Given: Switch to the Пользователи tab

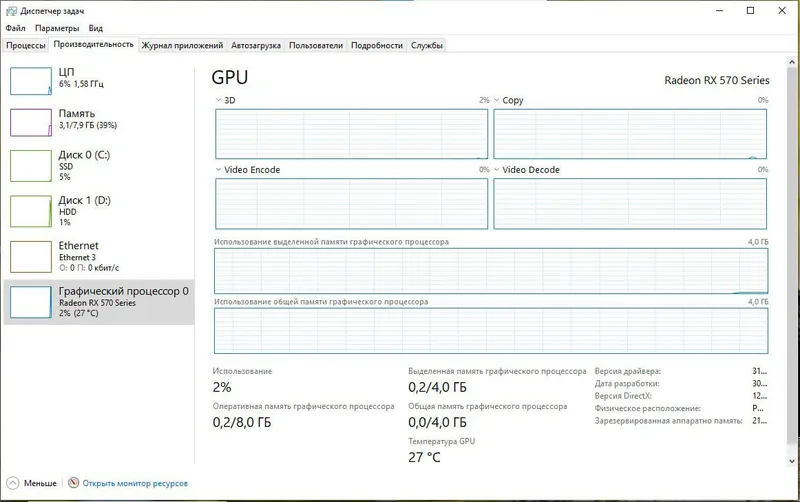Looking at the screenshot, I should pos(316,45).
